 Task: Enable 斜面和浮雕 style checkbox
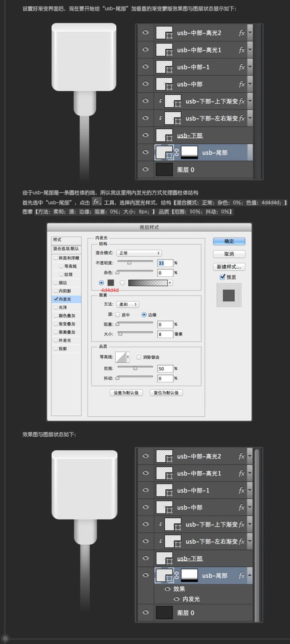pos(56,258)
